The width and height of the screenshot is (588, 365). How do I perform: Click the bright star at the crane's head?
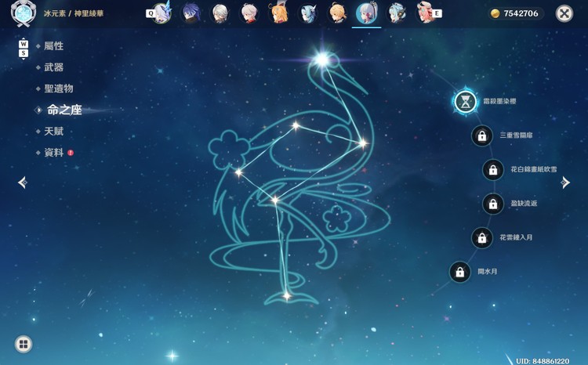(x=322, y=60)
